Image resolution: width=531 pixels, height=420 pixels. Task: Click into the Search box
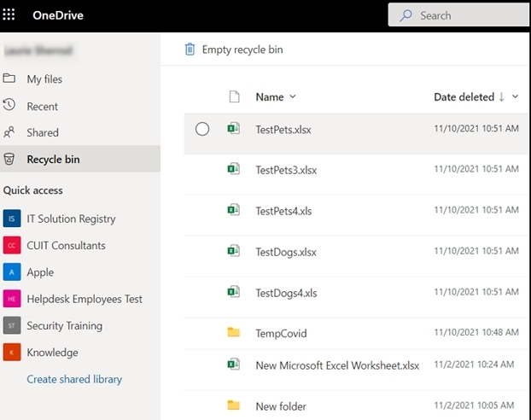click(458, 15)
